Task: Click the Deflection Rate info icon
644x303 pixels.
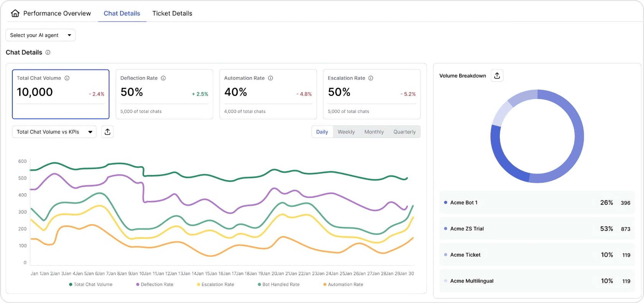Action: point(163,78)
